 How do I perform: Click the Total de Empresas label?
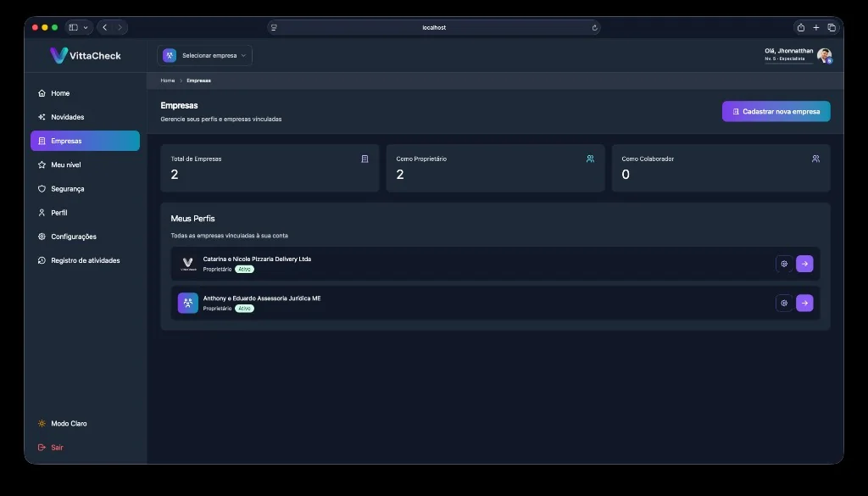[196, 159]
